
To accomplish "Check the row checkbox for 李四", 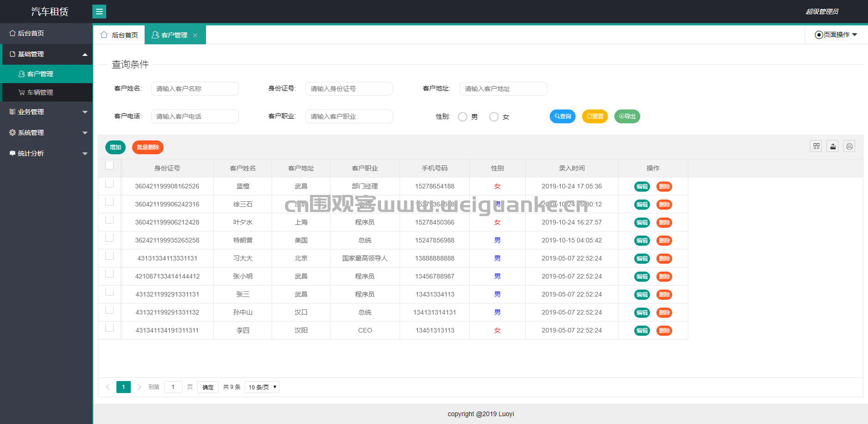I will (109, 327).
